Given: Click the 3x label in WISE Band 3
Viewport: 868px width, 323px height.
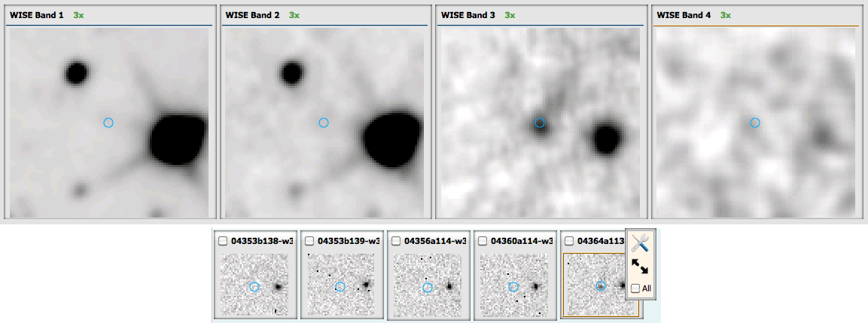Looking at the screenshot, I should click(510, 16).
